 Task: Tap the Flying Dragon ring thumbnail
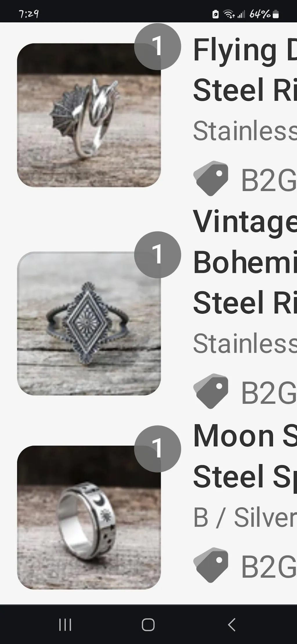(89, 115)
